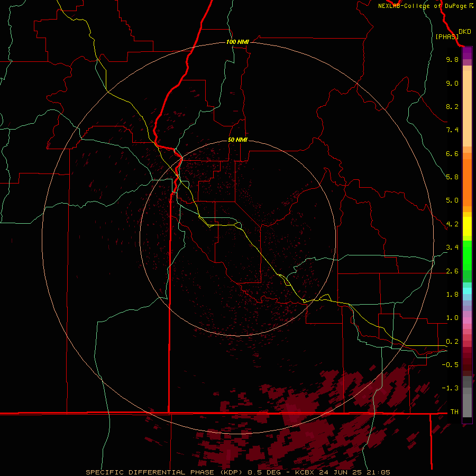
Task: Select the cyan band on color bar
Action: click(x=467, y=290)
